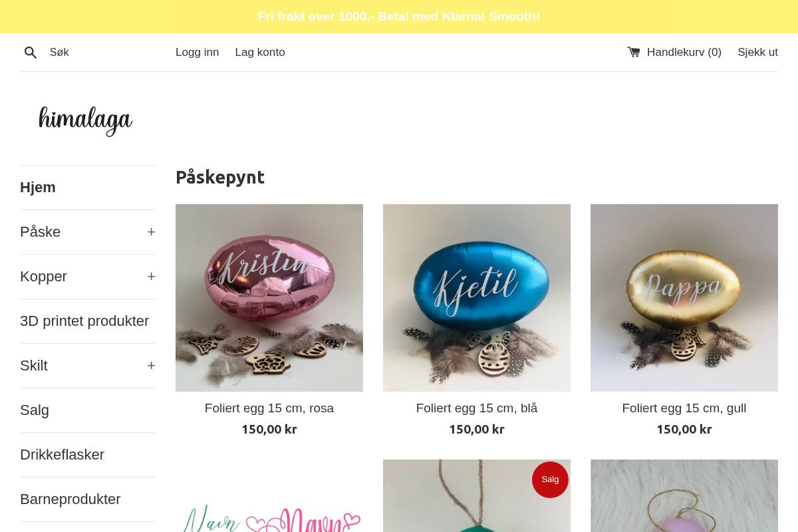This screenshot has width=798, height=532.
Task: Open 3D printet produkter category
Action: 84,321
